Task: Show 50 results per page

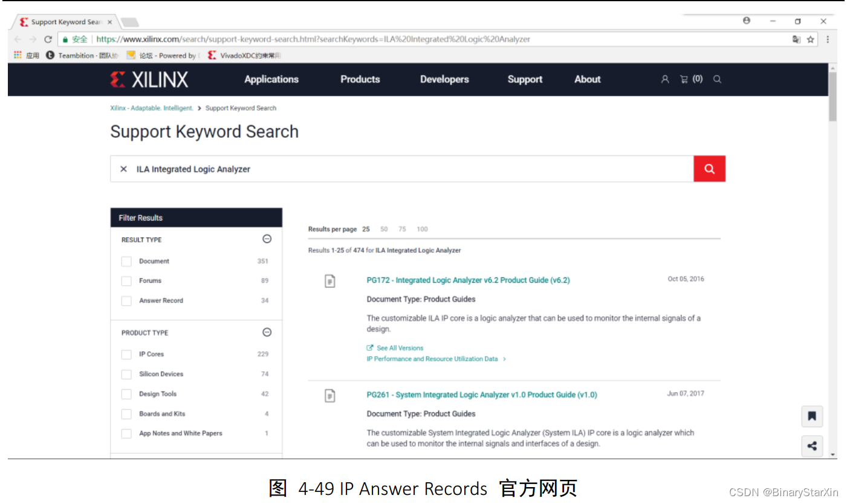Action: (384, 229)
